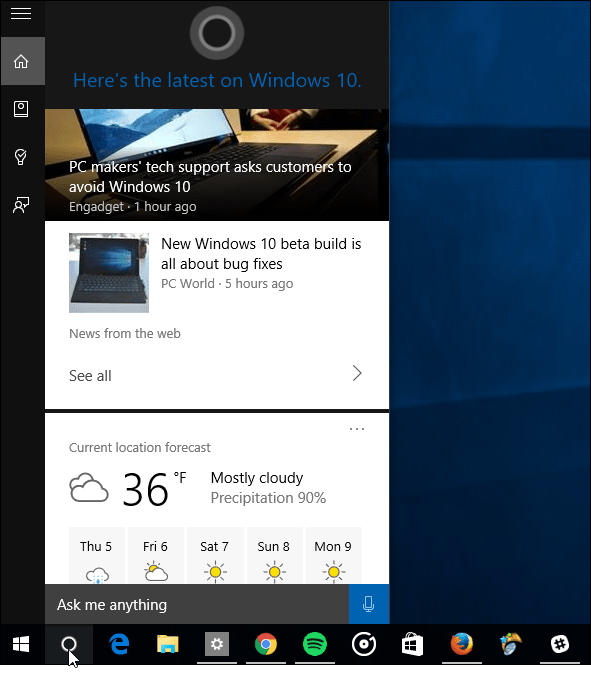The width and height of the screenshot is (591, 681).
Task: Click the 'Ask me anything' search box
Action: point(197,604)
